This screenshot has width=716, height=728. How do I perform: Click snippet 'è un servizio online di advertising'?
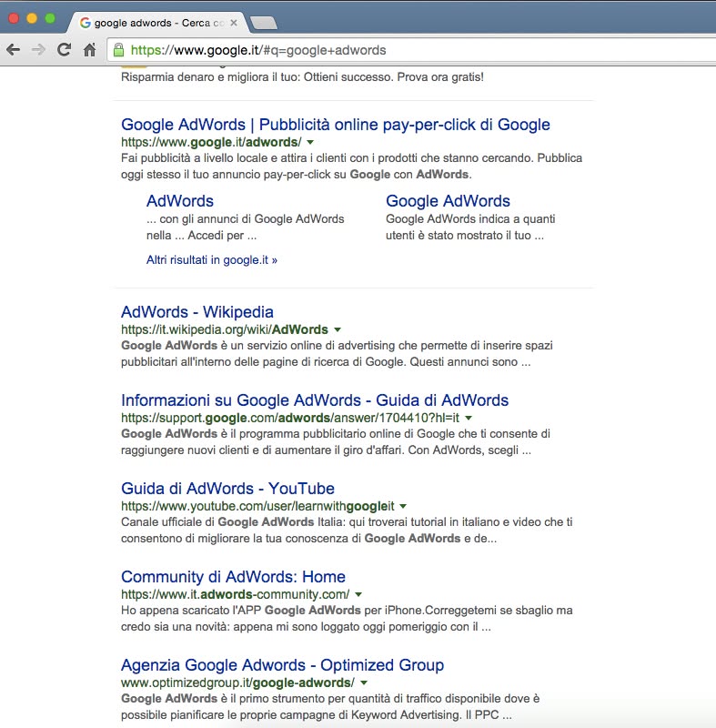pyautogui.click(x=337, y=353)
